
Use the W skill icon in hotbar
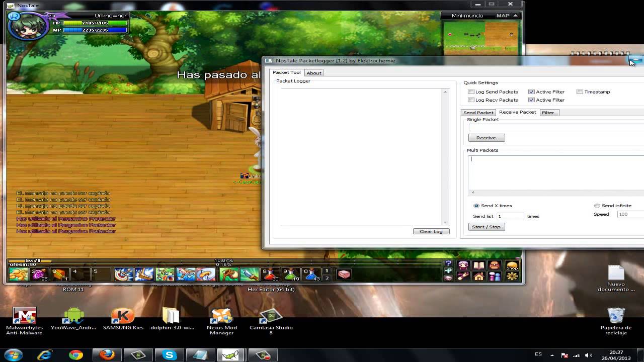click(x=144, y=274)
